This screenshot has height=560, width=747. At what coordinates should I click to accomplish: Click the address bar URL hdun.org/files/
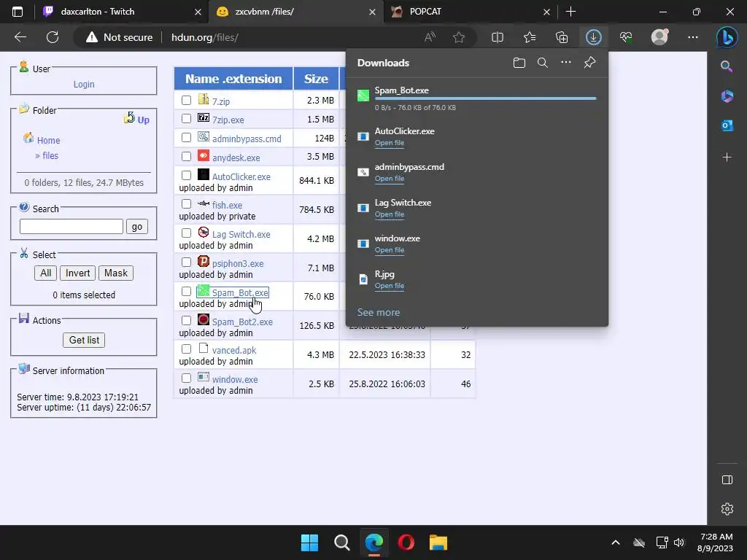tap(205, 37)
